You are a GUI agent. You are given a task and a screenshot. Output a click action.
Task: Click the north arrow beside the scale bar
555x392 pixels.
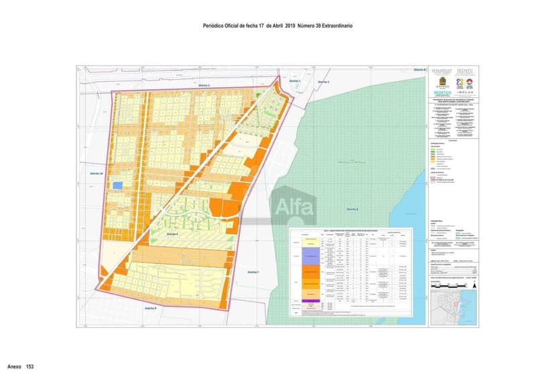(x=474, y=285)
